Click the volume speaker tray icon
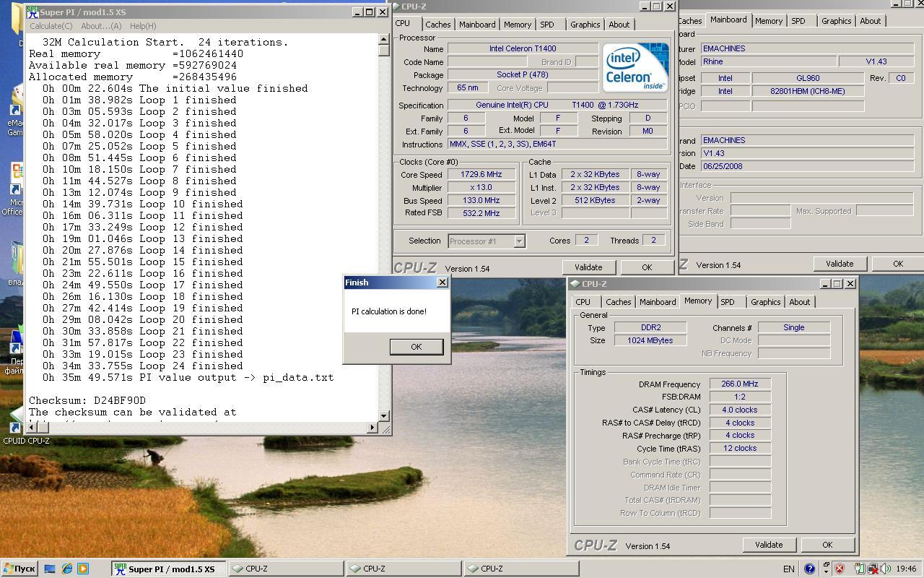 [884, 569]
